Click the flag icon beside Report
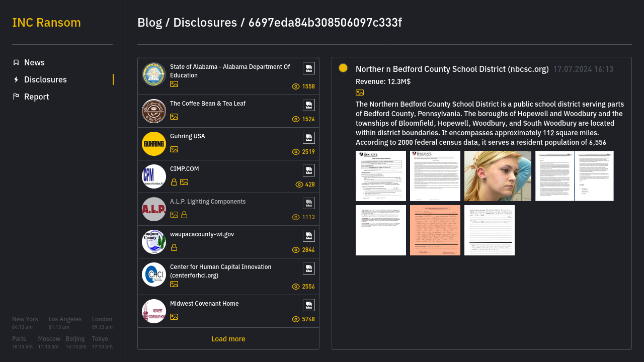 click(16, 97)
